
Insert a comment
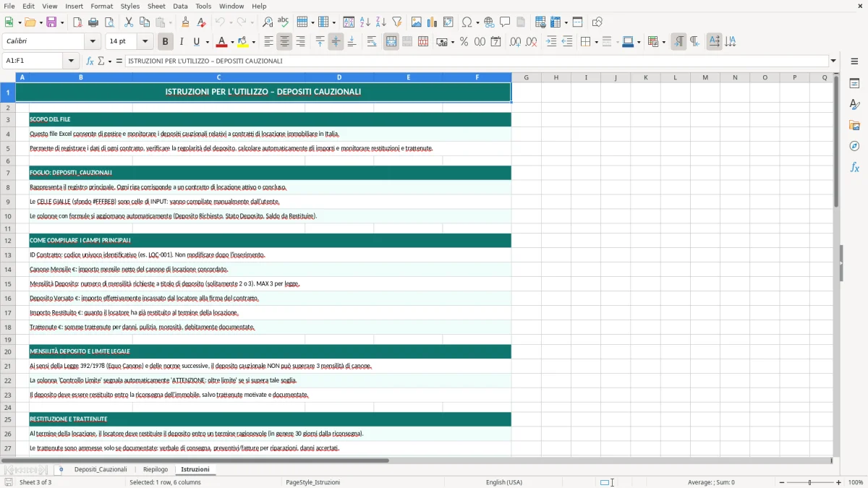click(505, 22)
